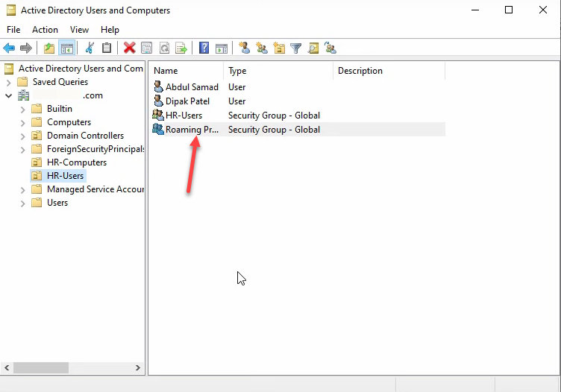Select the Dipak Patel user row
This screenshot has width=561, height=392.
tap(298, 101)
